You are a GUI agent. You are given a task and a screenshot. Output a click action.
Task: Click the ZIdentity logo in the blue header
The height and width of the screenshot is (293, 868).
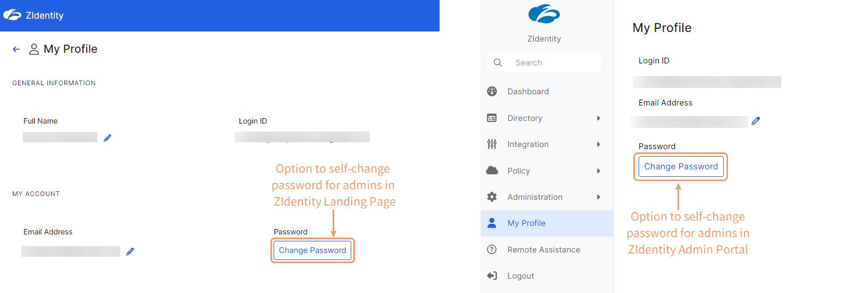12,15
